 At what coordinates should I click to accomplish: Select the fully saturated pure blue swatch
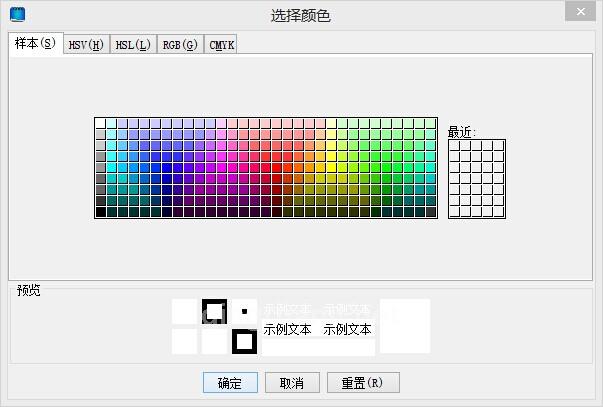coord(167,168)
